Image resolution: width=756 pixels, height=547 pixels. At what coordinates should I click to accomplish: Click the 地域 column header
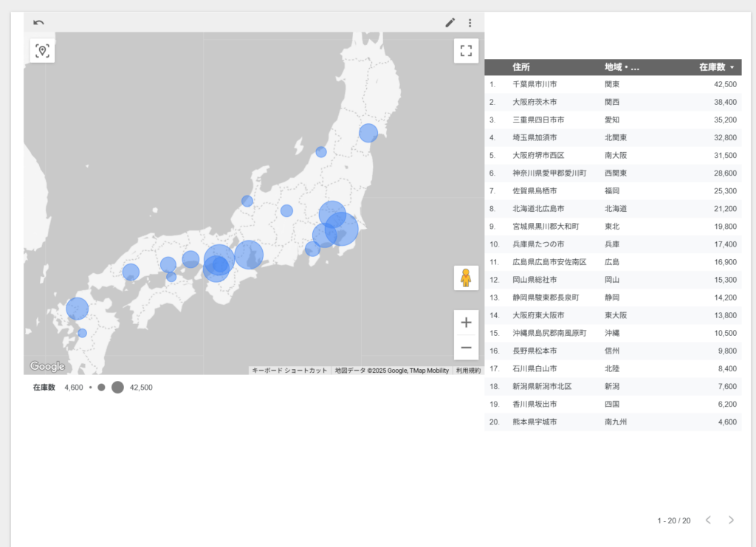621,67
